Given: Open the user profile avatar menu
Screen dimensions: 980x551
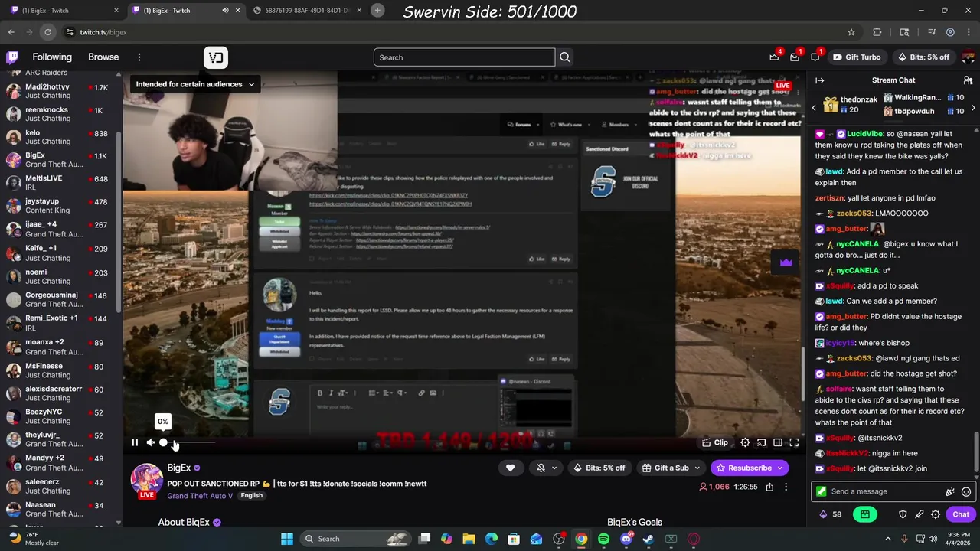Looking at the screenshot, I should pos(968,57).
